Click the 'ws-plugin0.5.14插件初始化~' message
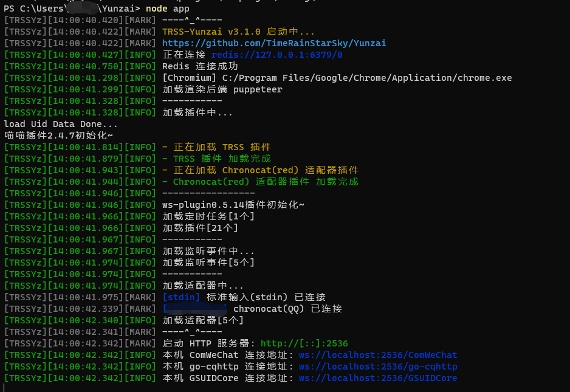This screenshot has width=570, height=392. click(x=233, y=205)
